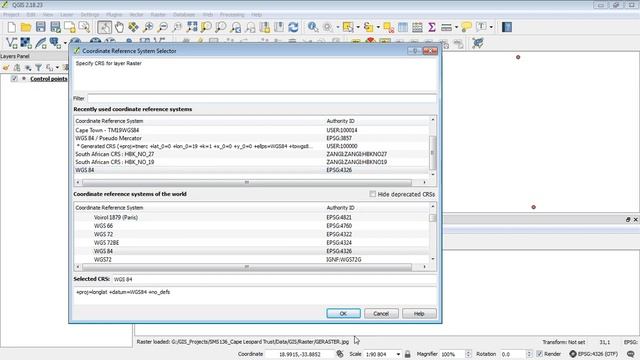Click the messages log speech bubble icon
The width and height of the screenshot is (640, 360).
[631, 354]
